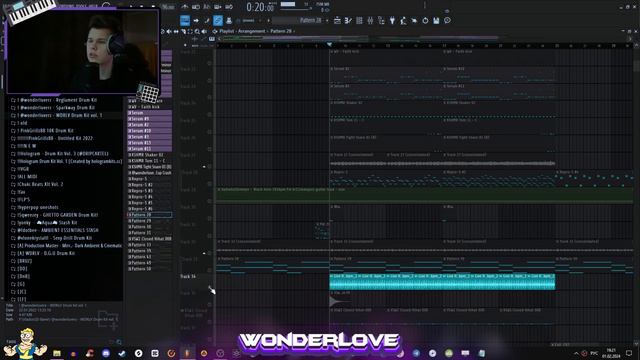
Task: Show hidden system tray icons chevron
Action: pos(576,353)
